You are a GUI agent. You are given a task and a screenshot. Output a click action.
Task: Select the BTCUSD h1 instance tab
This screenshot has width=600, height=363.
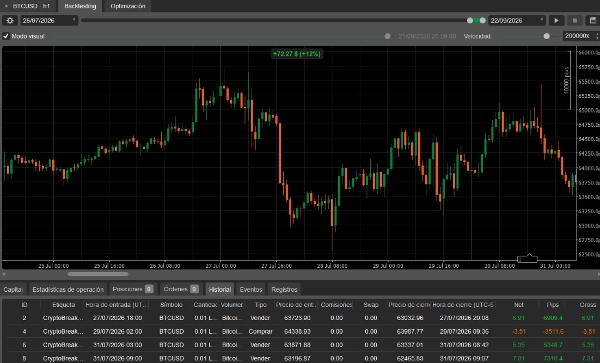point(31,6)
